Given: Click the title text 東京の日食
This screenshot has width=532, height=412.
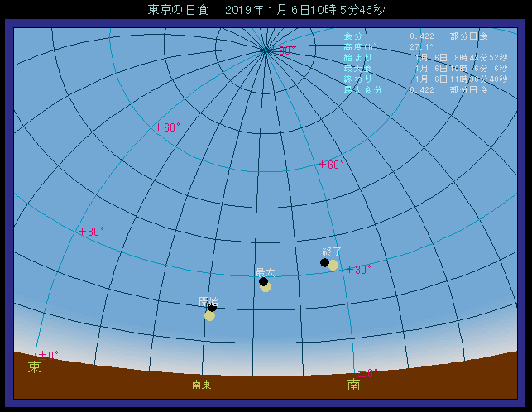Looking at the screenshot, I should pos(178,10).
